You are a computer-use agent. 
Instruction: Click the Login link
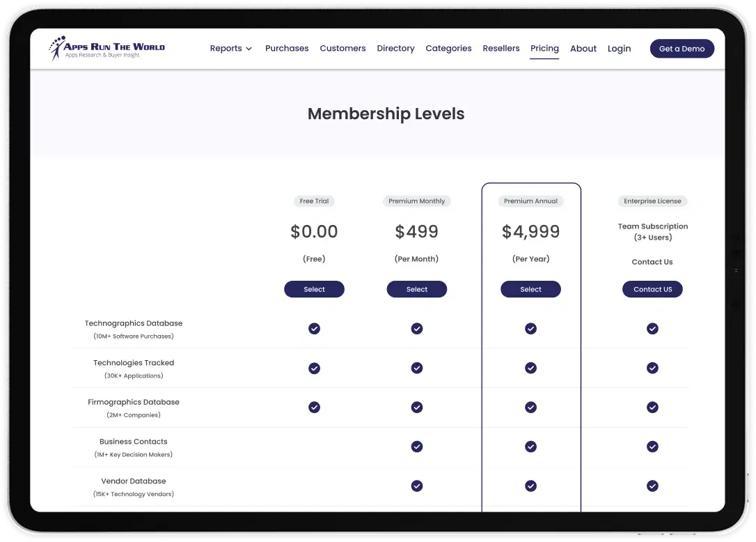(619, 48)
